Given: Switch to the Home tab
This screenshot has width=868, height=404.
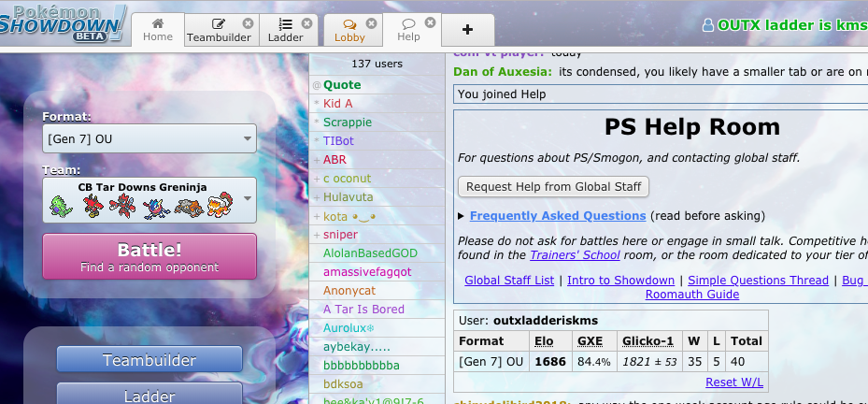Looking at the screenshot, I should (158, 30).
